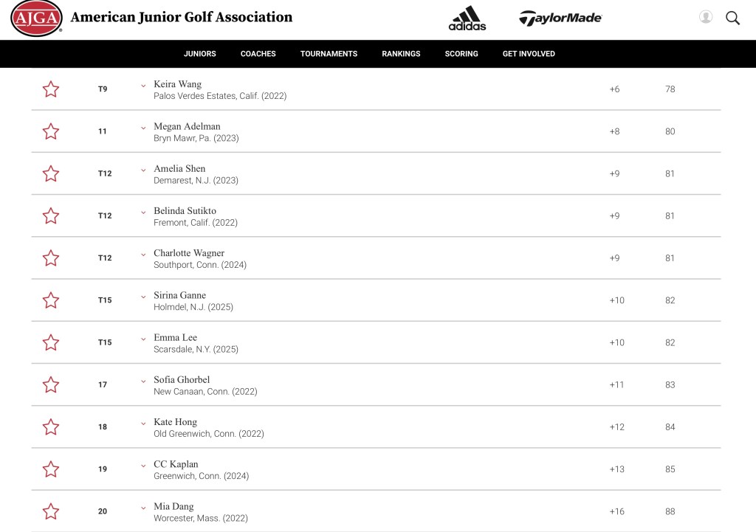Toggle favorite star for Sofia Ghorbel

[51, 384]
